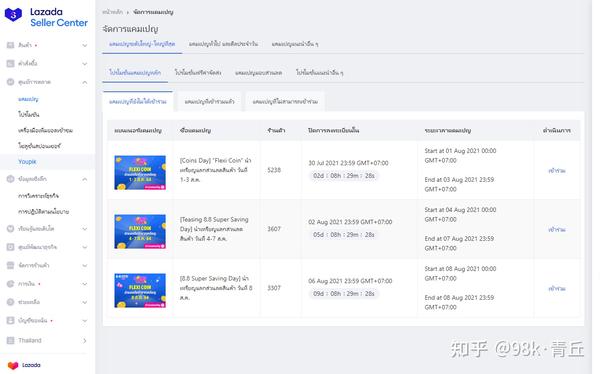Select the free shipping promotions tab
The width and height of the screenshot is (600, 374).
point(198,72)
